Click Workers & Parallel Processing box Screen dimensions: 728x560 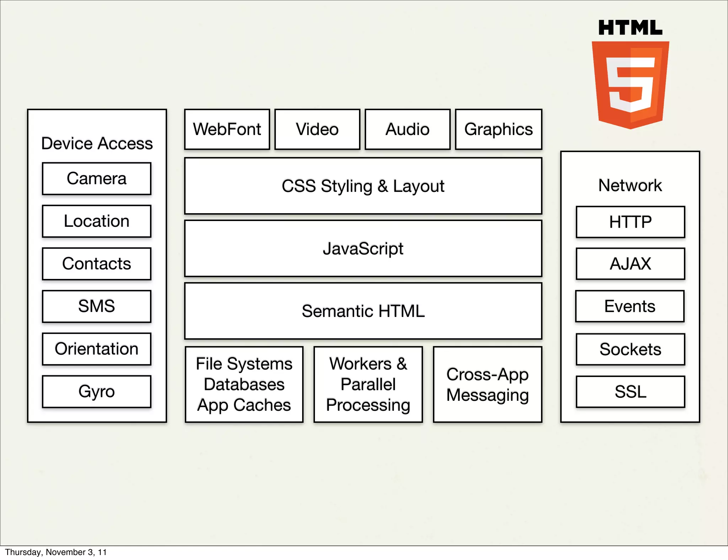pos(368,384)
